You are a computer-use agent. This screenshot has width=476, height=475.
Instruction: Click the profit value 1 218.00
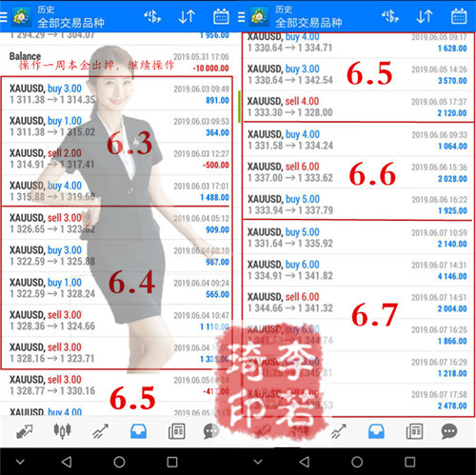click(452, 373)
